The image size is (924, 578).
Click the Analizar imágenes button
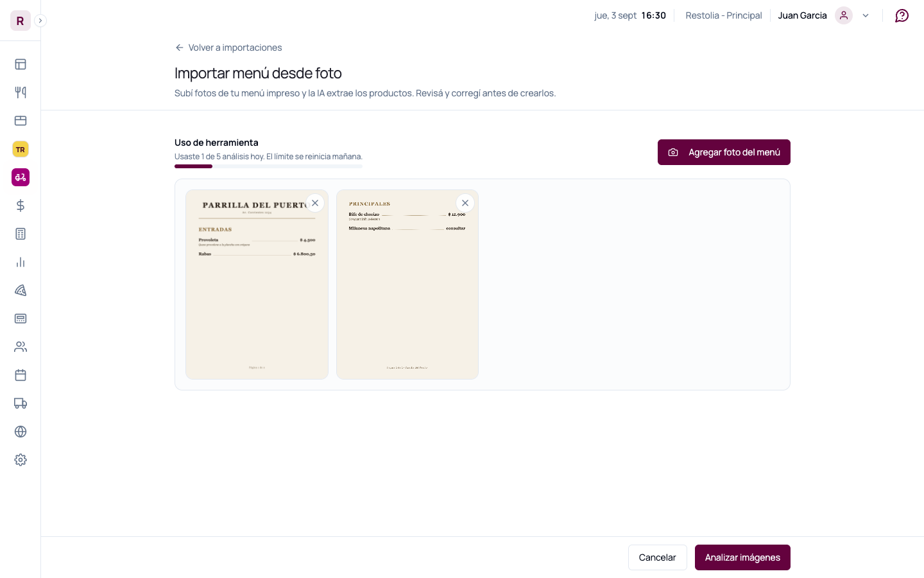click(x=742, y=557)
